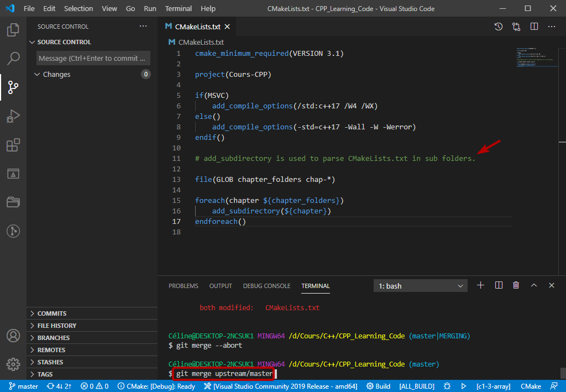This screenshot has height=392, width=566.
Task: Click the CMakeLists.txt breadcrumb
Action: point(197,42)
